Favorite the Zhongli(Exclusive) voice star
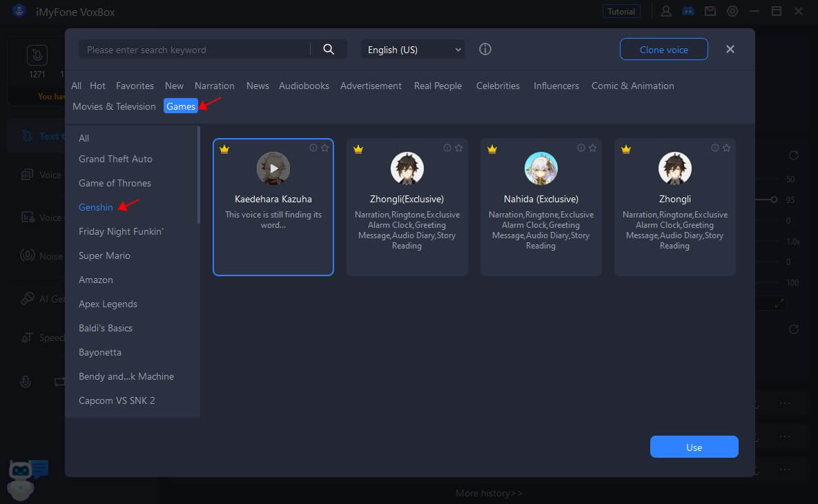Image resolution: width=818 pixels, height=504 pixels. click(x=458, y=148)
